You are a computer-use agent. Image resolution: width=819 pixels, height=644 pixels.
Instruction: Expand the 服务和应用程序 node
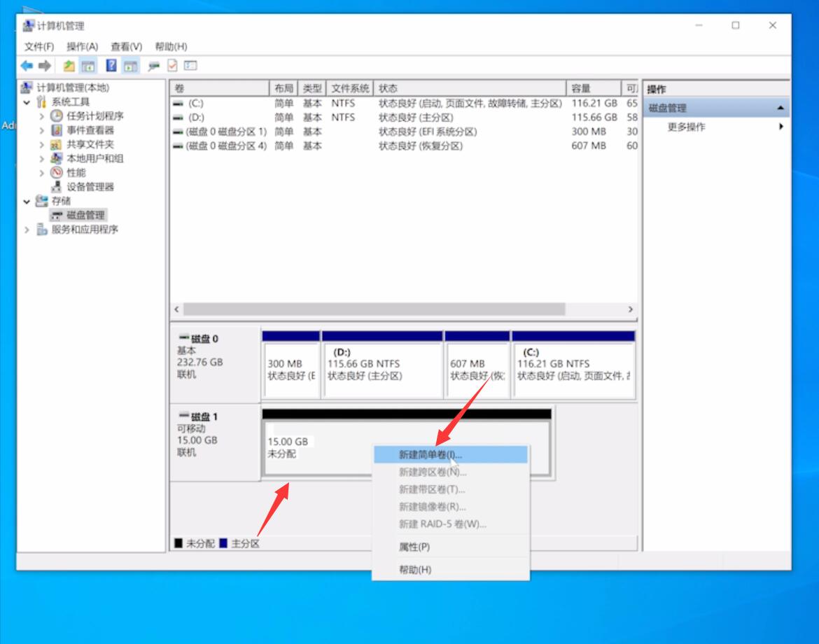(x=27, y=230)
